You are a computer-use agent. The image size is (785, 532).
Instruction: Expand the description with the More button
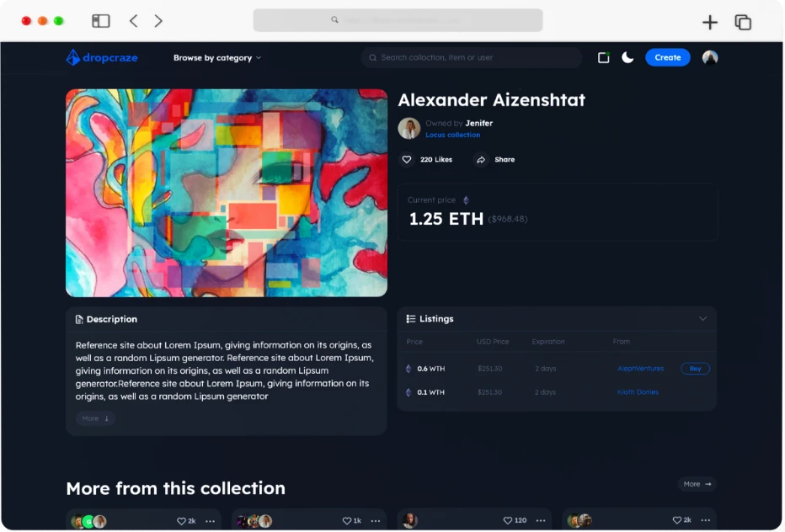click(x=95, y=418)
